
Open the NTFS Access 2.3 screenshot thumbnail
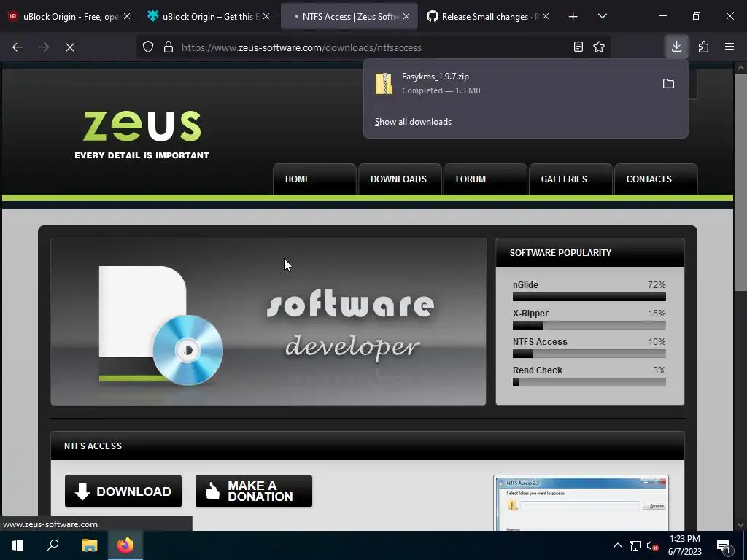point(581,502)
